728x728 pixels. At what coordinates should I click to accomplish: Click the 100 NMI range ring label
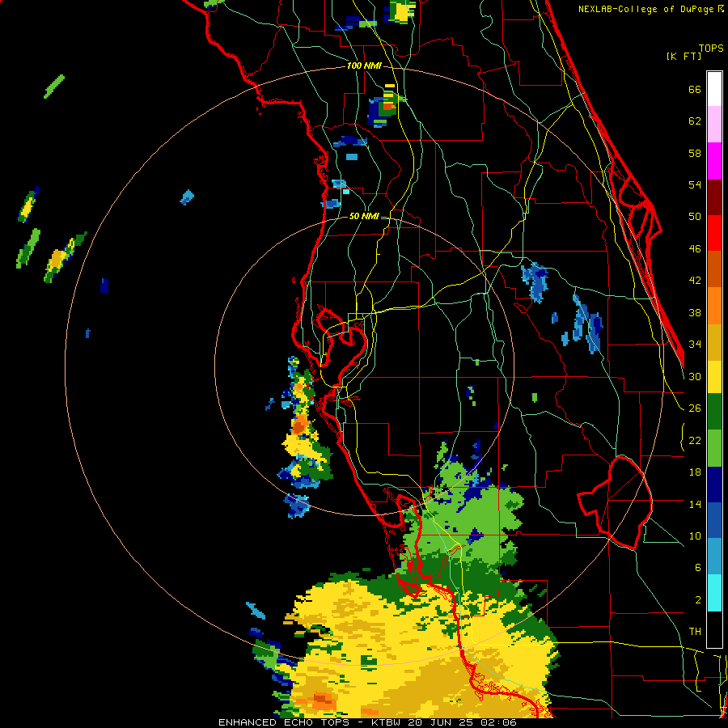point(364,66)
